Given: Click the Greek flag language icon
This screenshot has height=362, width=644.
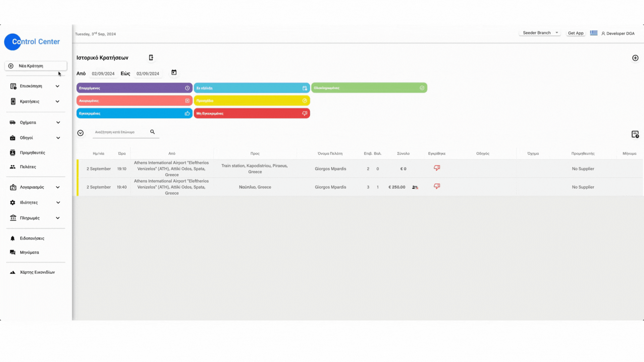Looking at the screenshot, I should (x=594, y=33).
